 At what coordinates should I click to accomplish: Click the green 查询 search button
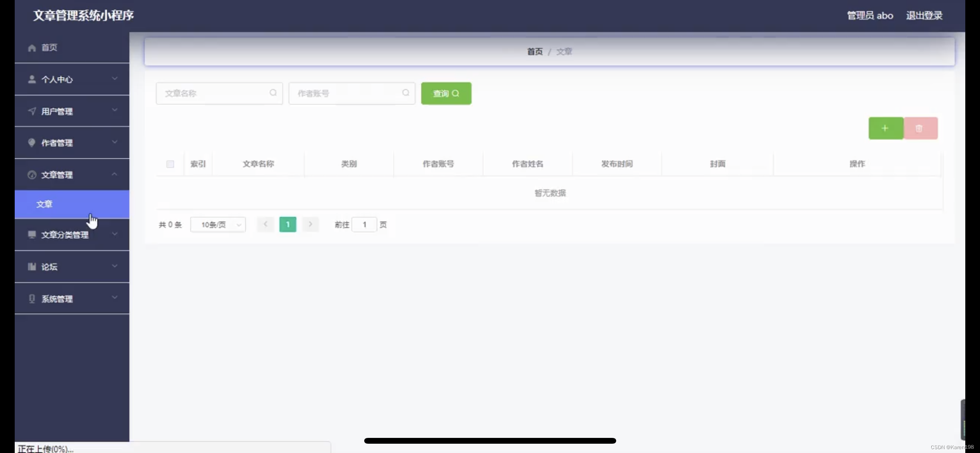pos(446,93)
